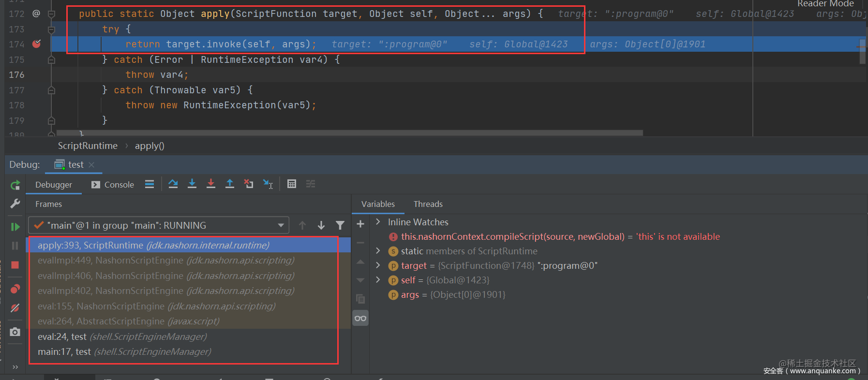868x380 pixels.
Task: Go to previous frame arrow
Action: coord(302,225)
